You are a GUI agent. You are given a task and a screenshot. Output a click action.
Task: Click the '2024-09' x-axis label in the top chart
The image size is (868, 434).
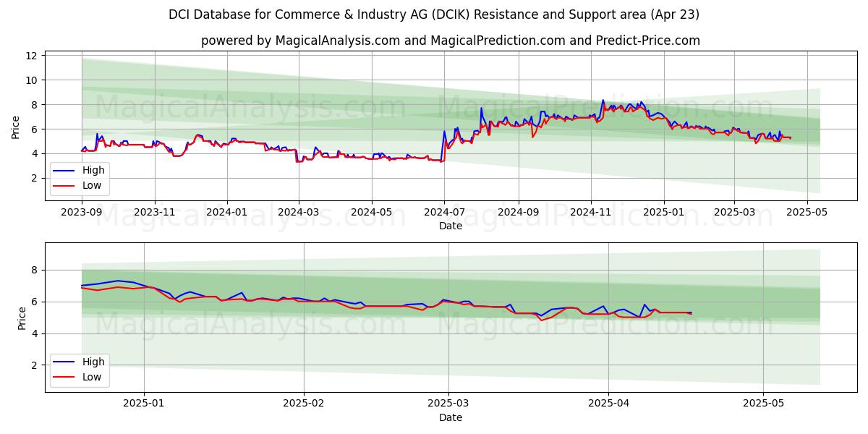[518, 213]
